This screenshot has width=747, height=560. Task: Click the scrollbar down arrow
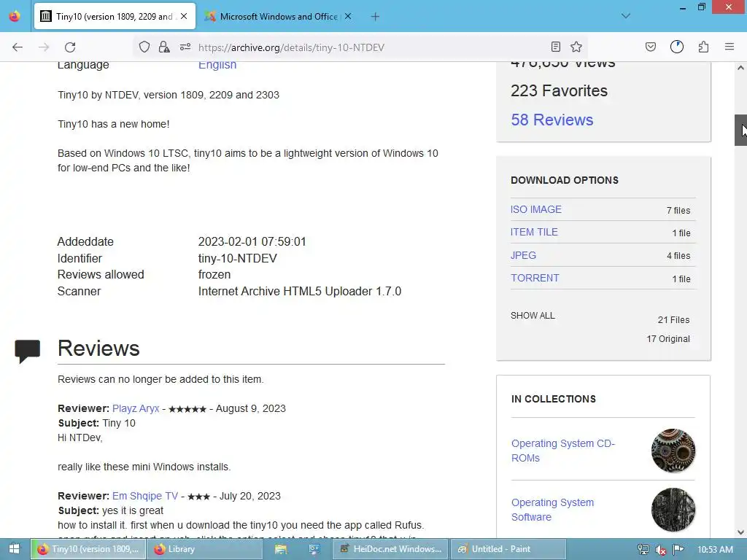pyautogui.click(x=741, y=532)
